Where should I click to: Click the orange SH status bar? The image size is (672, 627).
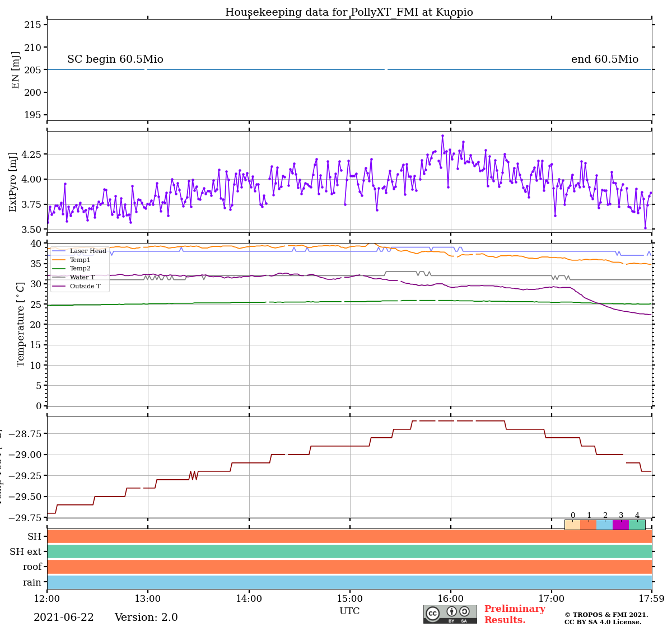[349, 536]
